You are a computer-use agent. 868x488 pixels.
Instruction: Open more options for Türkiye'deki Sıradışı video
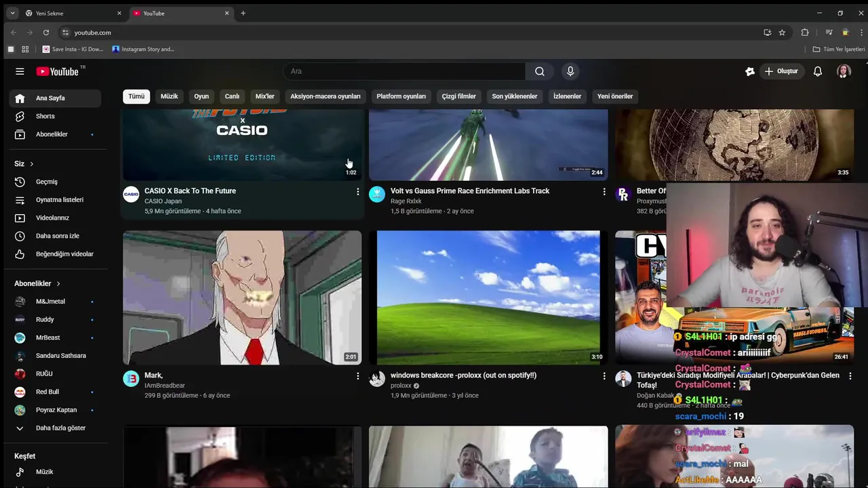tap(850, 376)
